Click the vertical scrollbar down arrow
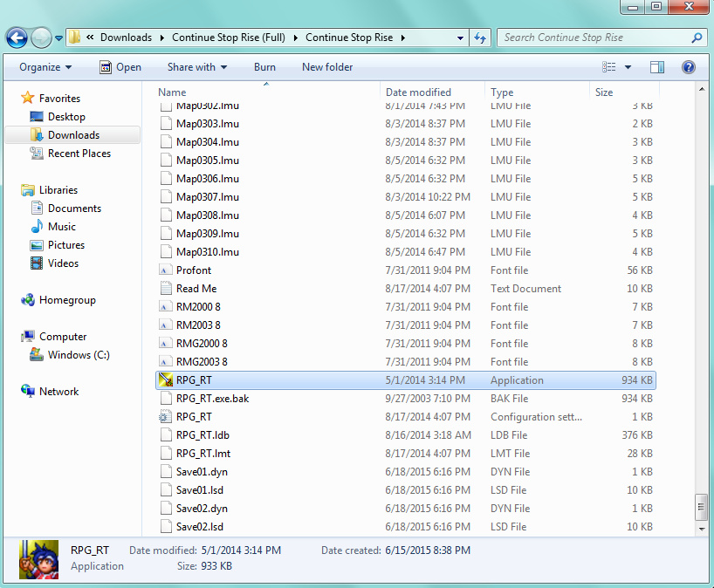714x588 pixels. [702, 529]
